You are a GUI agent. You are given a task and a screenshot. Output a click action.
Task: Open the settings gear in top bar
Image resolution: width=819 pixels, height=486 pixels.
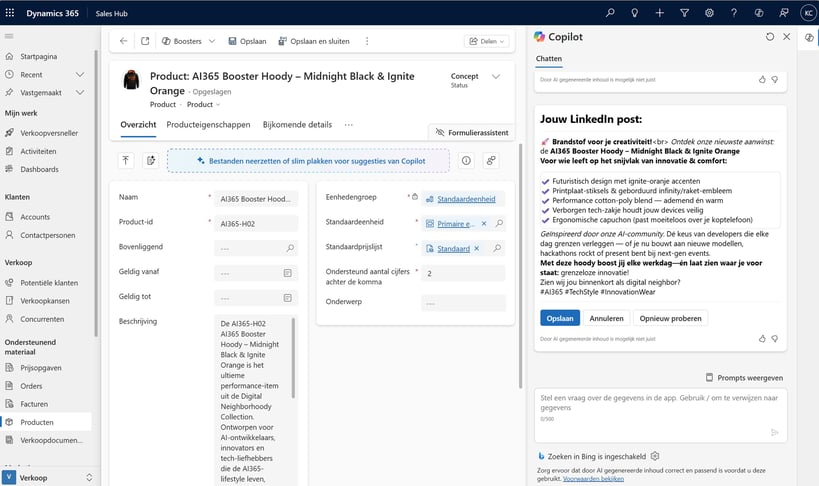pos(709,13)
